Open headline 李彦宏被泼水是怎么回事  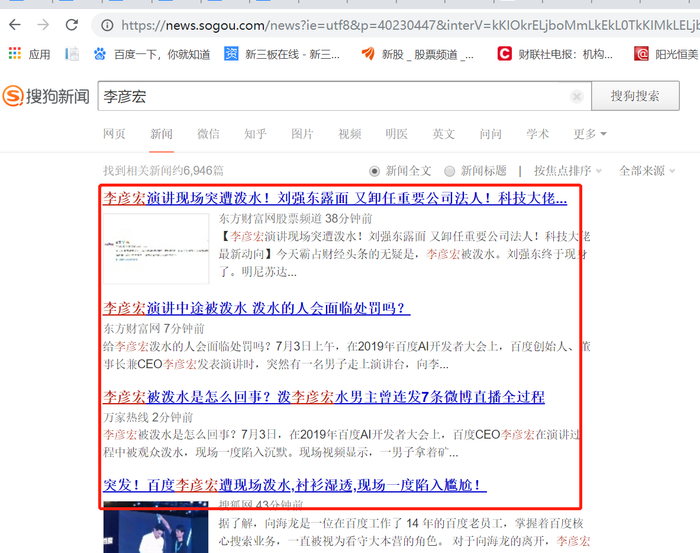324,397
